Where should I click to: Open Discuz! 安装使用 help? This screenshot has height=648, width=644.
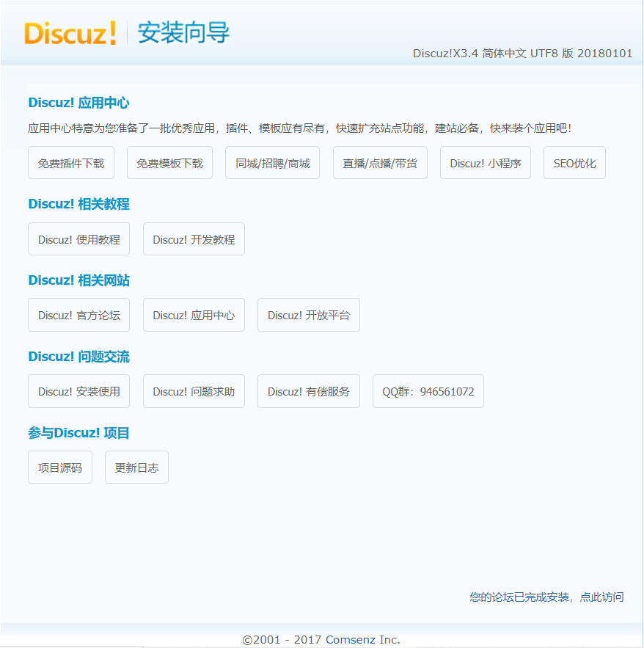point(79,391)
